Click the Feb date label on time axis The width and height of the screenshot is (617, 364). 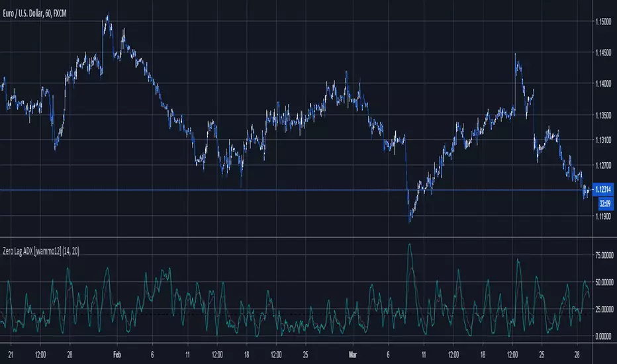tap(117, 355)
